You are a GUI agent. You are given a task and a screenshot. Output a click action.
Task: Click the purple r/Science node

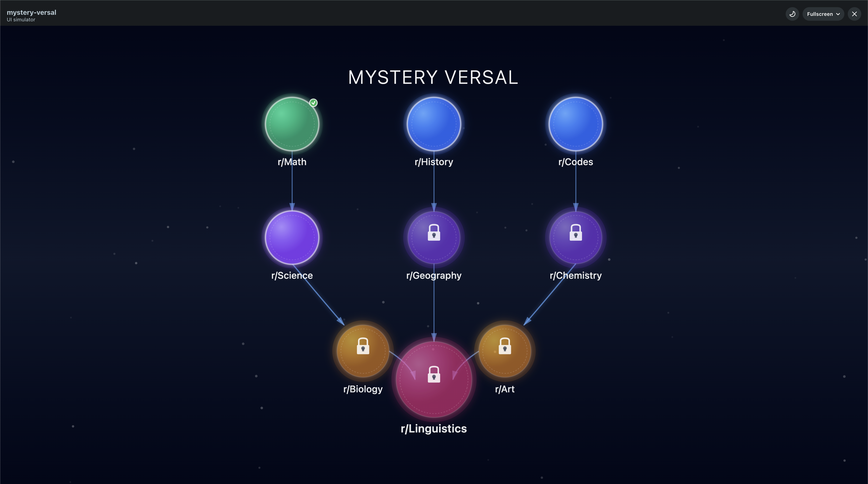(x=292, y=238)
